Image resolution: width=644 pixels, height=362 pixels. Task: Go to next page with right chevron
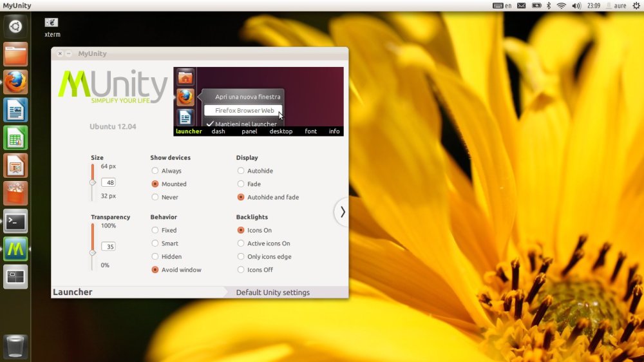[x=342, y=212]
